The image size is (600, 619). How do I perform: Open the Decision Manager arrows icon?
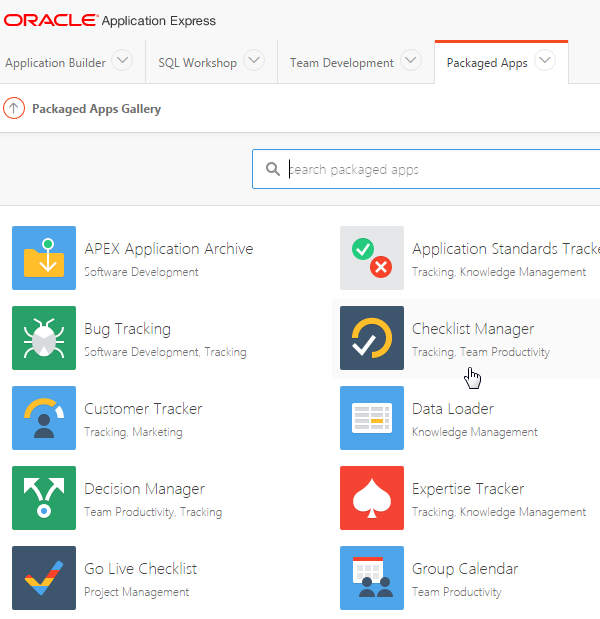pyautogui.click(x=44, y=498)
